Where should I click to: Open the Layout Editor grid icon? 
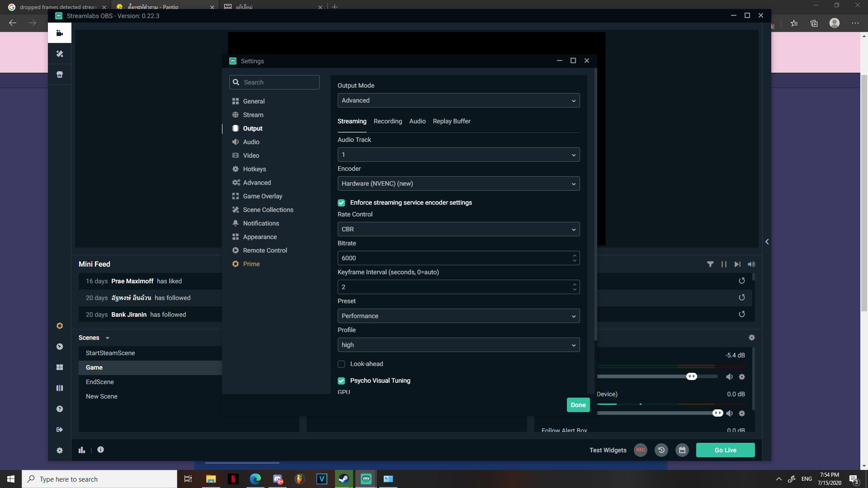(59, 367)
